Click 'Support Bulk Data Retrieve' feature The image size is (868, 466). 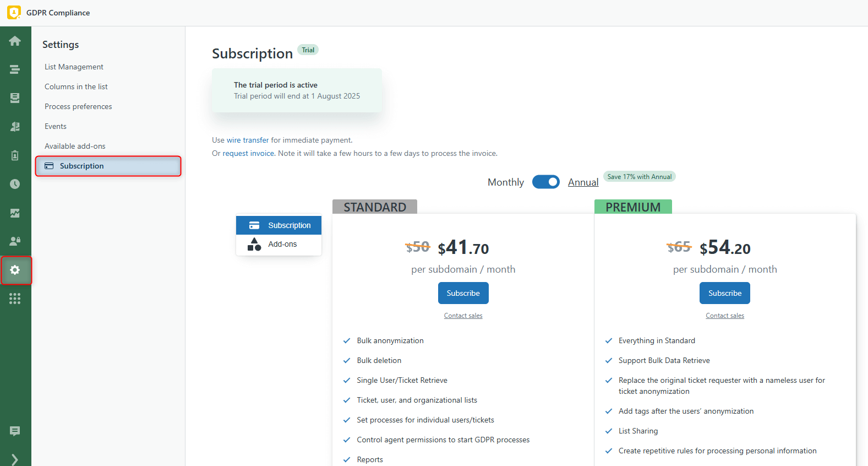(x=664, y=360)
